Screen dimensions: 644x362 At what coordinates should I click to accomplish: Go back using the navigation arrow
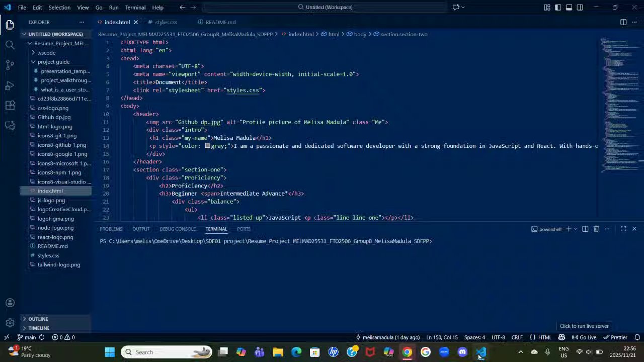182,7
